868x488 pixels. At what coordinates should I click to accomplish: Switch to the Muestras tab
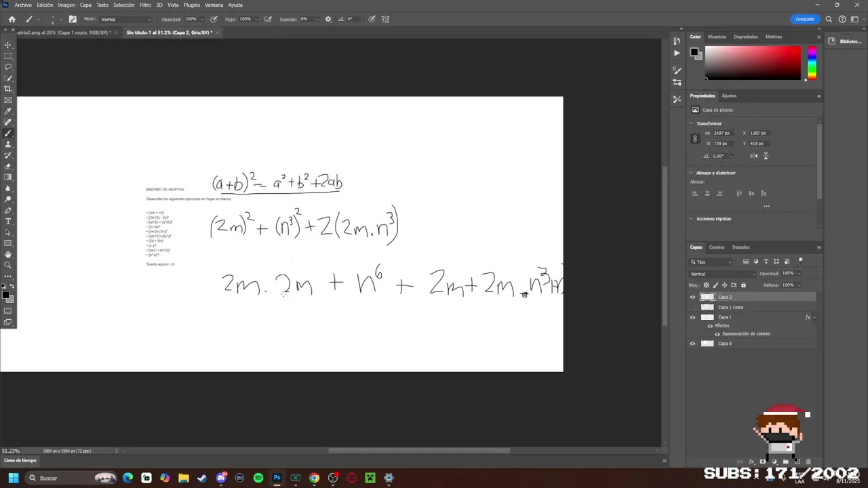(717, 37)
